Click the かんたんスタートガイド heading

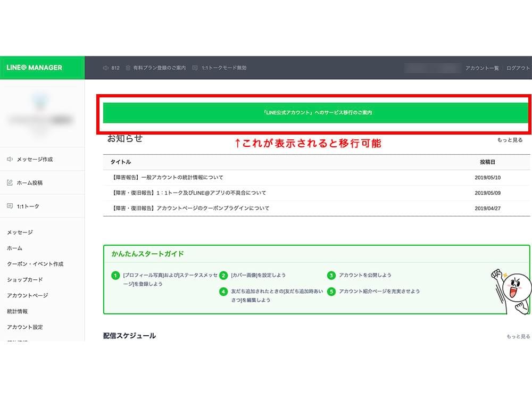147,254
